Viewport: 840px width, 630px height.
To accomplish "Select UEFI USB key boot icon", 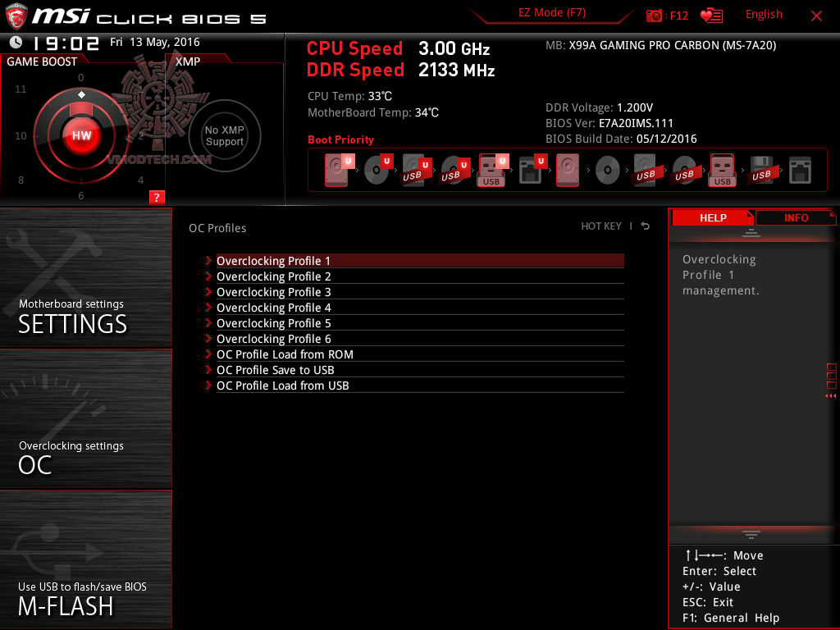I will pyautogui.click(x=493, y=170).
